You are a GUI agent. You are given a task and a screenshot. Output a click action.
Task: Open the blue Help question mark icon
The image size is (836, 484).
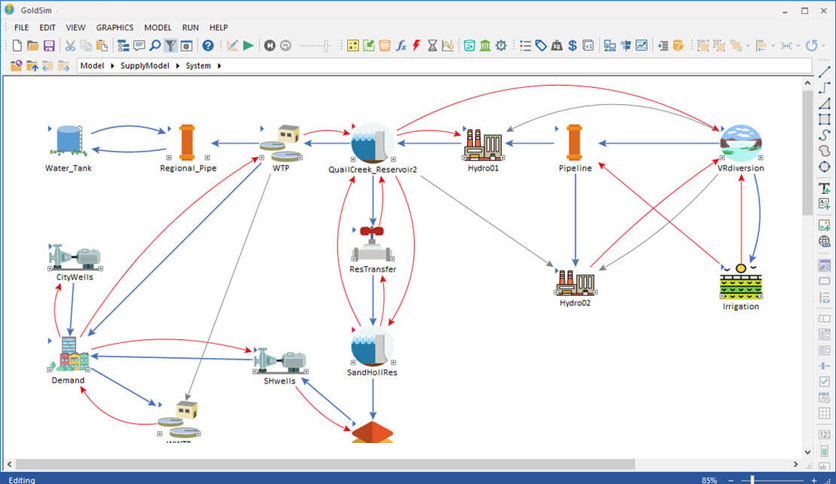click(208, 46)
